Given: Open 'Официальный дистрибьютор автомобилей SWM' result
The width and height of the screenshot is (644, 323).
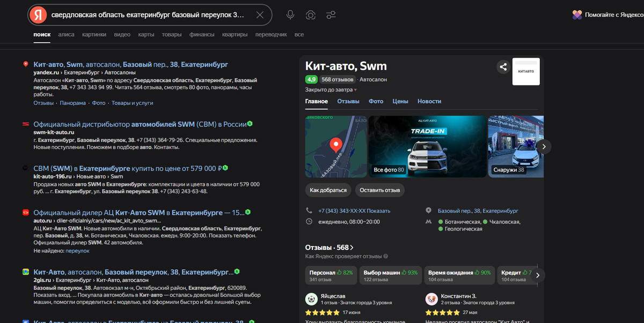Looking at the screenshot, I should point(140,124).
